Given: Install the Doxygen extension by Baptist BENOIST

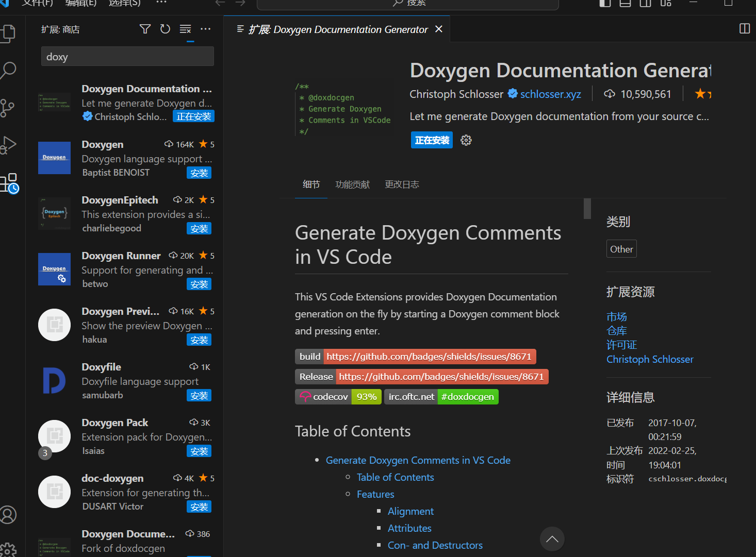Looking at the screenshot, I should point(199,173).
